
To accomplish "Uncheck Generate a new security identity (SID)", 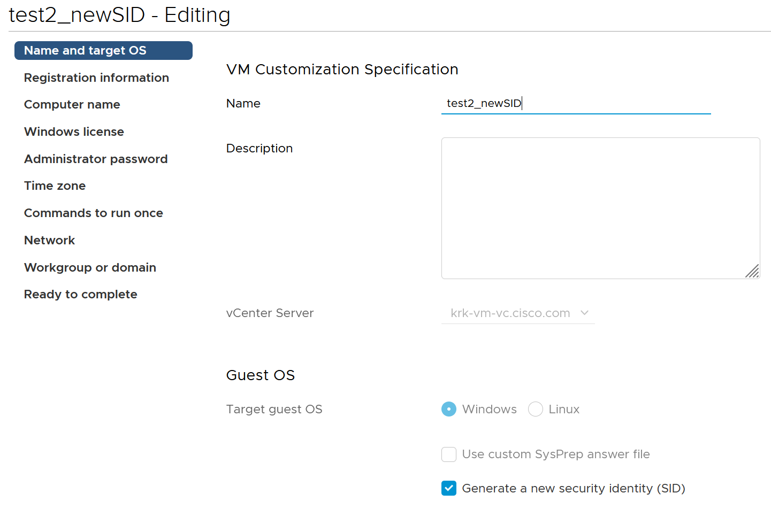I will tap(449, 488).
